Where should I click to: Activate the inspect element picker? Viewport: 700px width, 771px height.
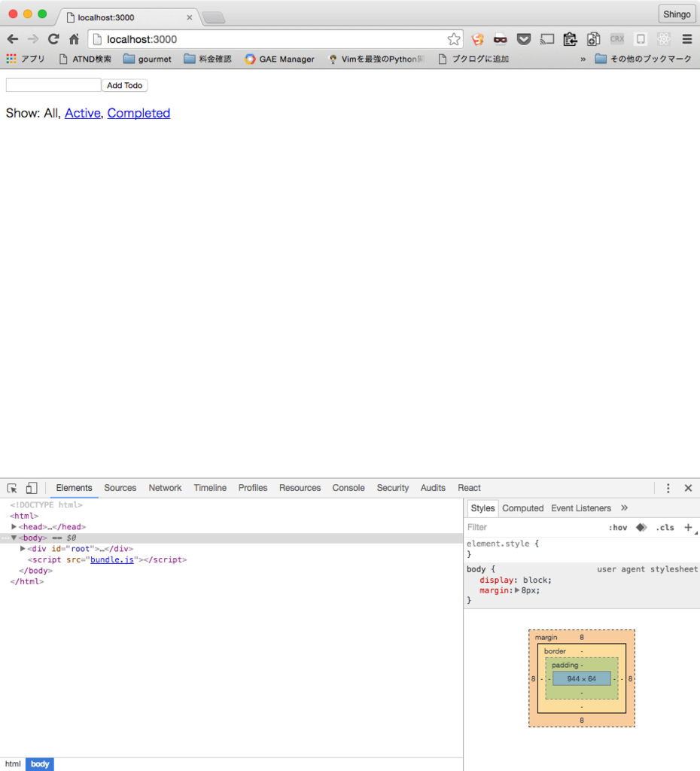(12, 488)
